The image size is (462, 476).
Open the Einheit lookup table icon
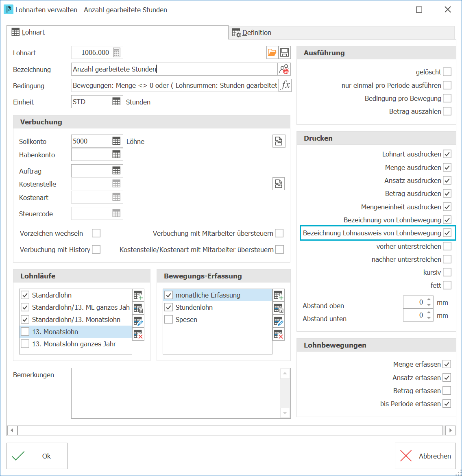point(116,102)
